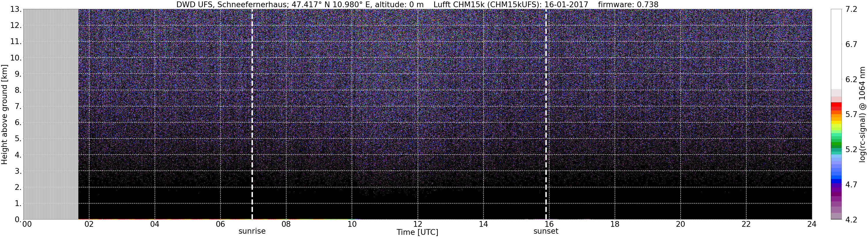This screenshot has width=868, height=238.
Task: Click time tick label 06
Action: coord(220,224)
